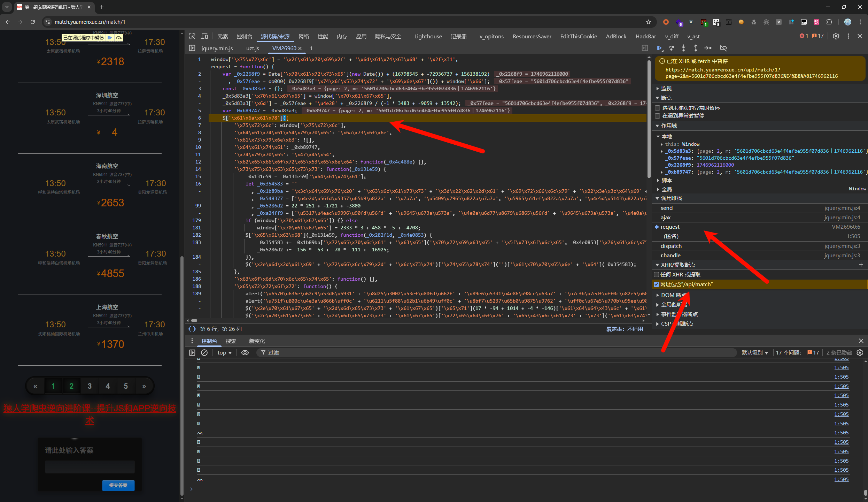Expand the 监视 watch section

point(666,89)
